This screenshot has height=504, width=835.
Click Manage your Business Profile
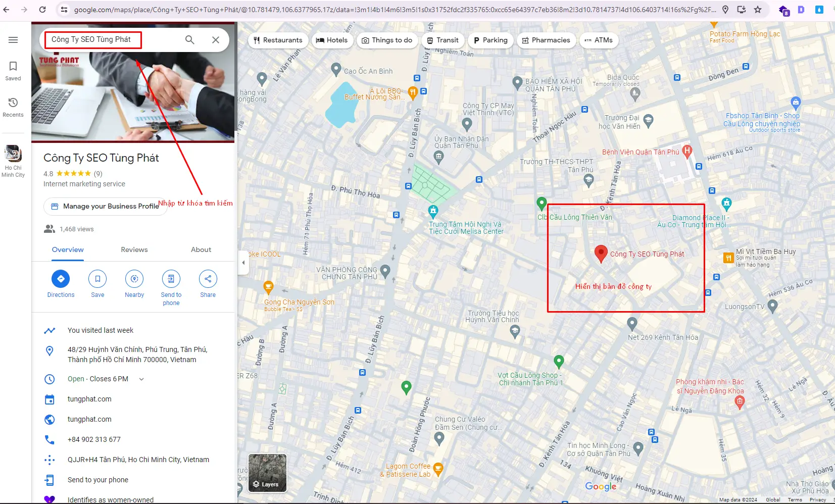(x=105, y=206)
